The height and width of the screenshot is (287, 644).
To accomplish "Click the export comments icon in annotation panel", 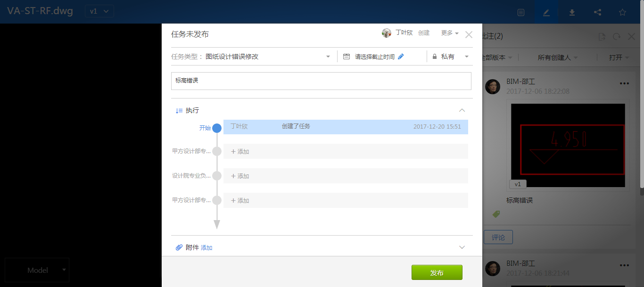I will (602, 36).
